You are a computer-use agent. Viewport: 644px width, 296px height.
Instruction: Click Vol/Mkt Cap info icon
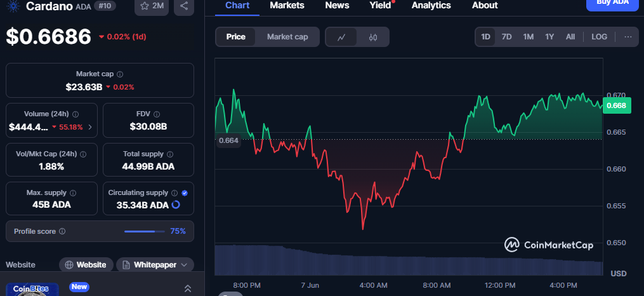[x=83, y=154]
